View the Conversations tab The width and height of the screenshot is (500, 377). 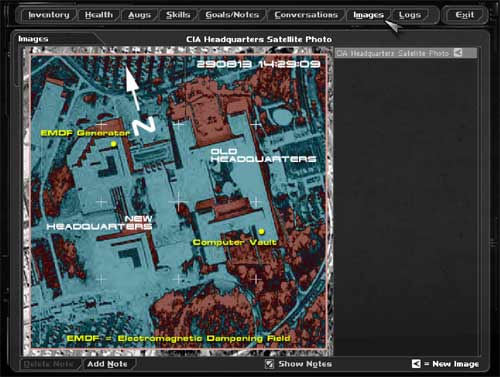(306, 15)
